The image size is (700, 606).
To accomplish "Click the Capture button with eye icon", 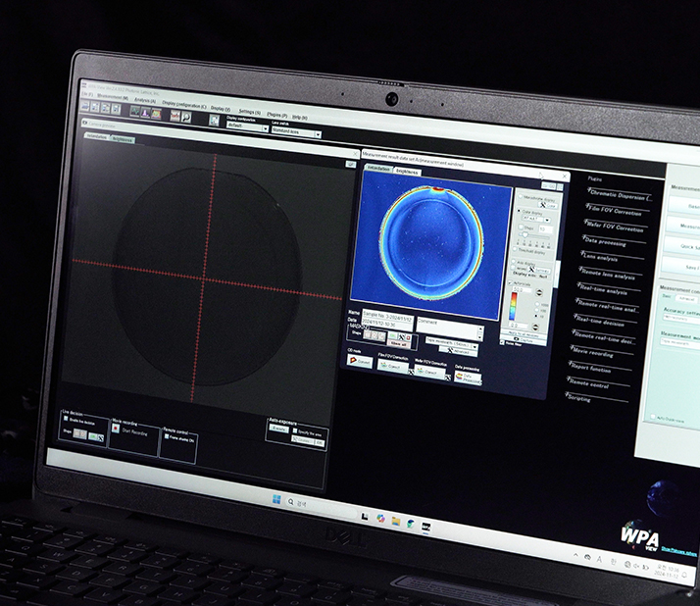I will click(x=523, y=340).
